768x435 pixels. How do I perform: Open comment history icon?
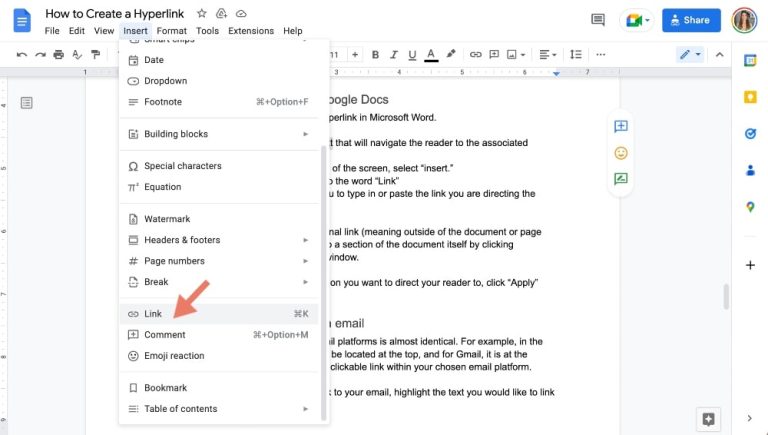598,20
